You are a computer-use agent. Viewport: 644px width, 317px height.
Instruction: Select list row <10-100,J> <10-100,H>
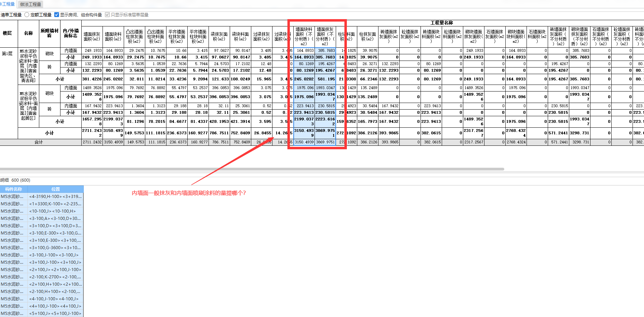tap(42, 211)
